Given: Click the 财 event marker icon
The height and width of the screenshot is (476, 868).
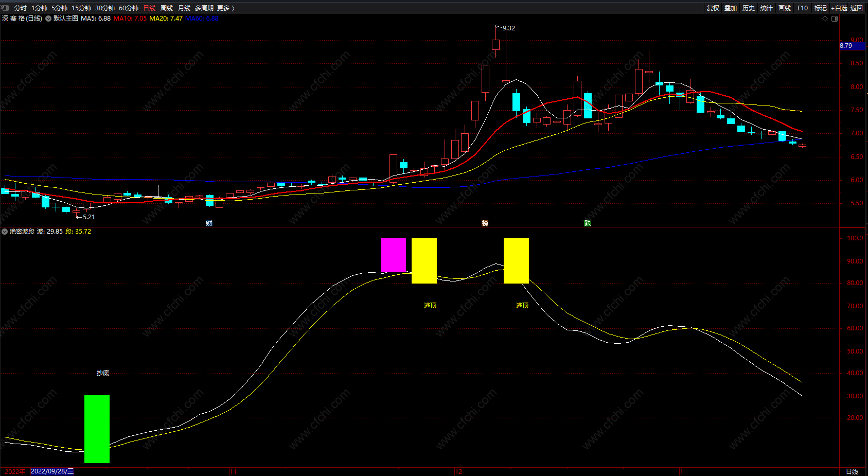Looking at the screenshot, I should tap(209, 223).
